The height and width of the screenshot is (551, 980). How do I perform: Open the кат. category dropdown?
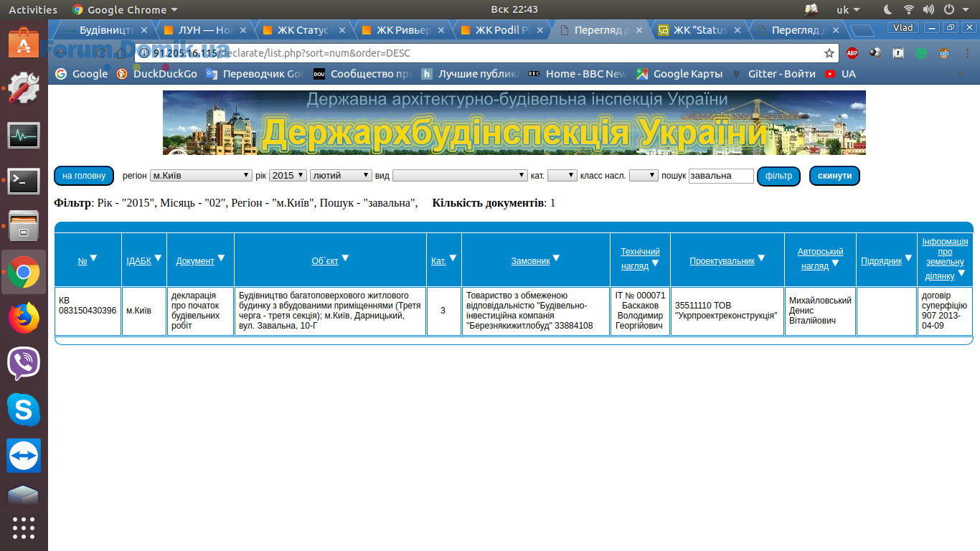coord(562,175)
